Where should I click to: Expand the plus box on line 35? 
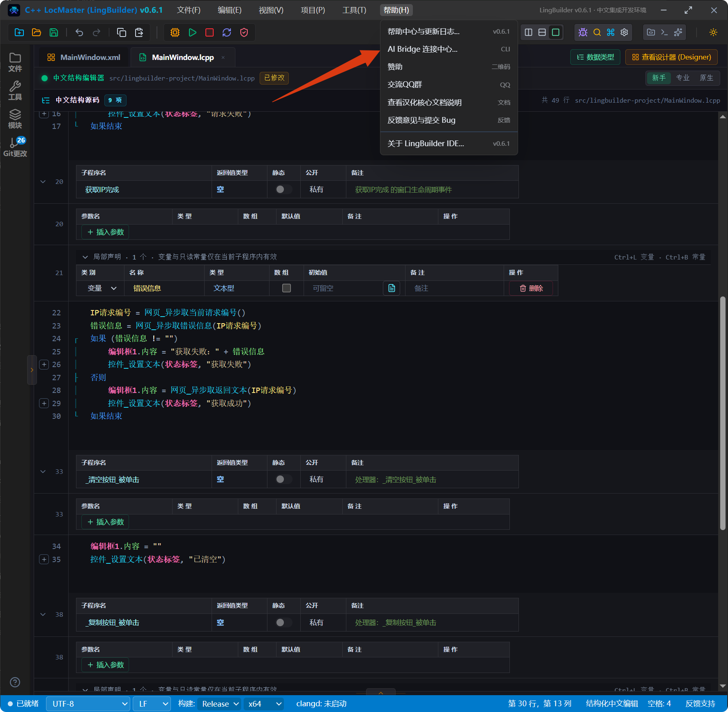click(x=44, y=559)
